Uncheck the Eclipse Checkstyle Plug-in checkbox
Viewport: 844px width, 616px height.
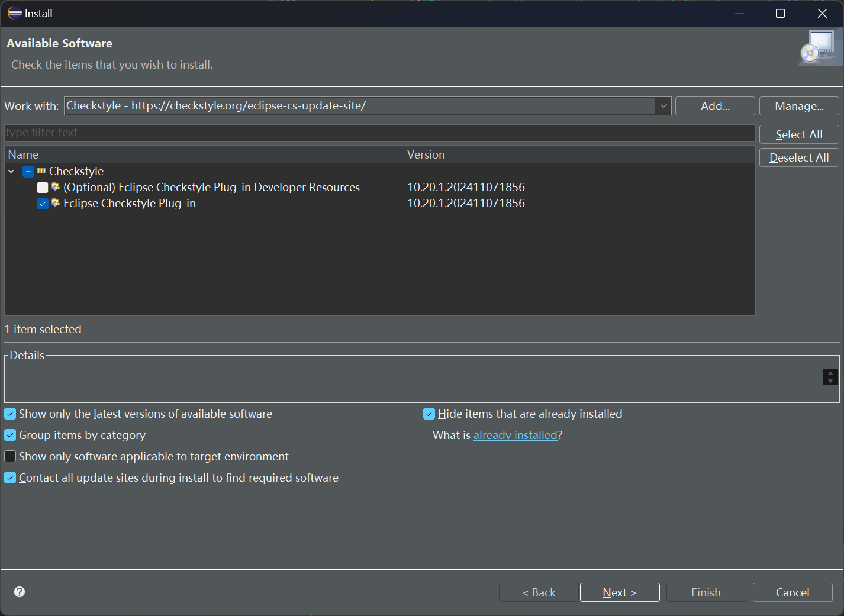(x=43, y=204)
